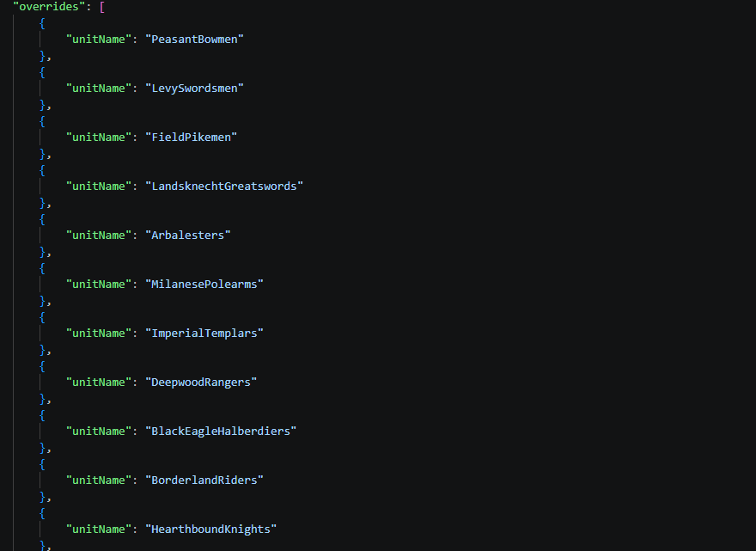Click inside "MilanesePolearms" string
Image resolution: width=756 pixels, height=551 pixels.
pyautogui.click(x=204, y=285)
